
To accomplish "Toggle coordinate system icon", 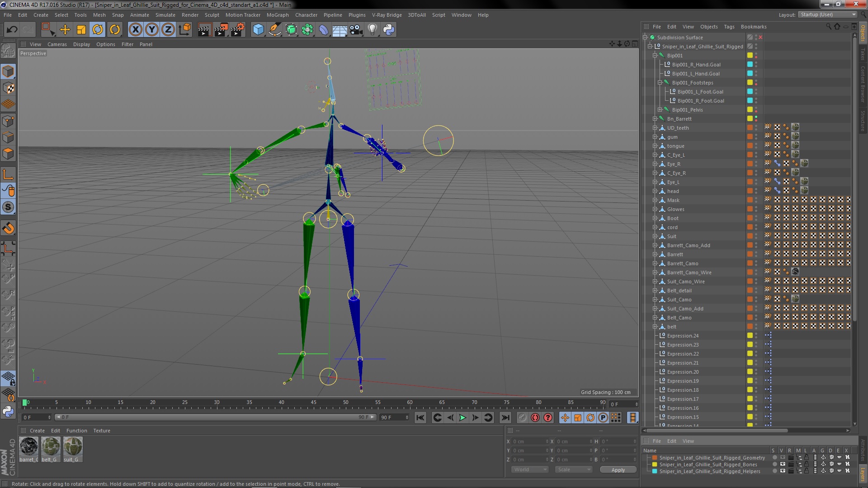I will pos(184,30).
